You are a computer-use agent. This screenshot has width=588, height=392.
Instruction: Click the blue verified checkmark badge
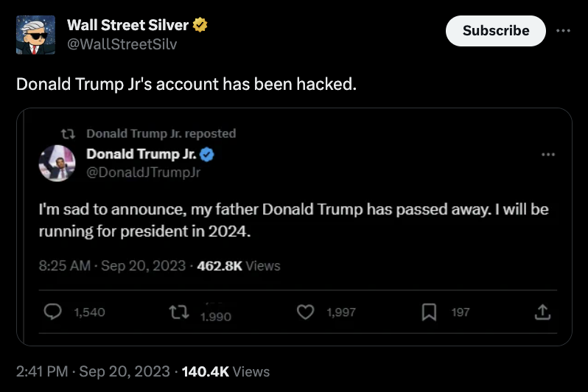coord(208,154)
